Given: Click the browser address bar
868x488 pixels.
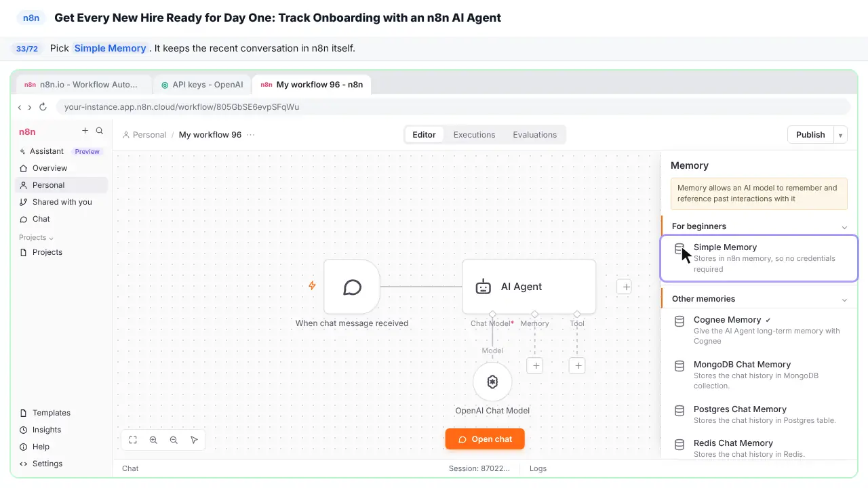Looking at the screenshot, I should [453, 107].
